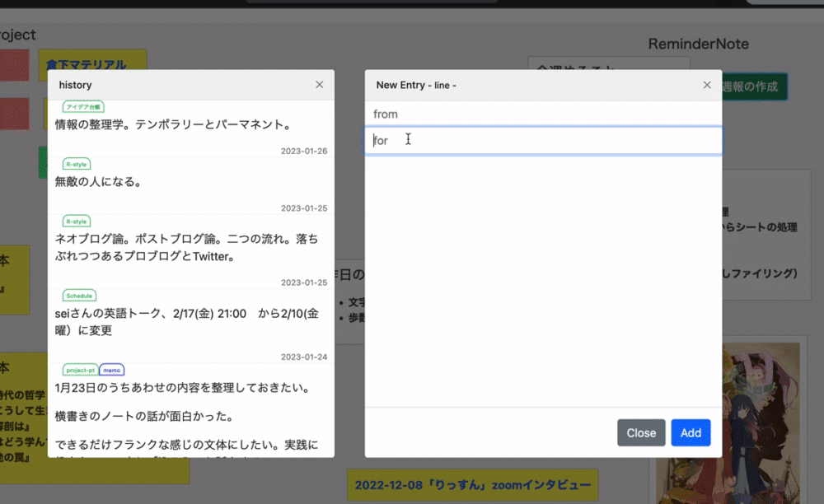Select the Schedule tag in history

[x=79, y=296]
